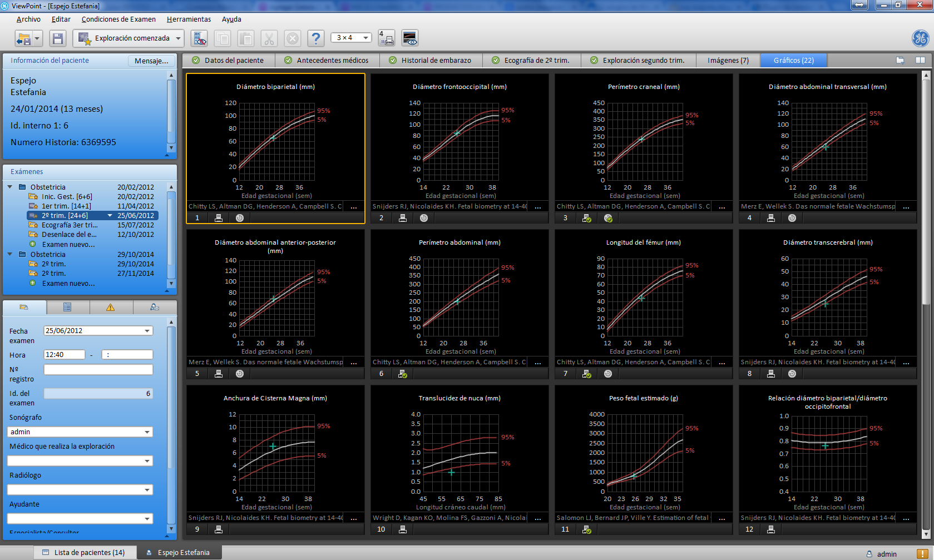
Task: Select the Ecografía 3er tri... exam entry
Action: [x=70, y=225]
